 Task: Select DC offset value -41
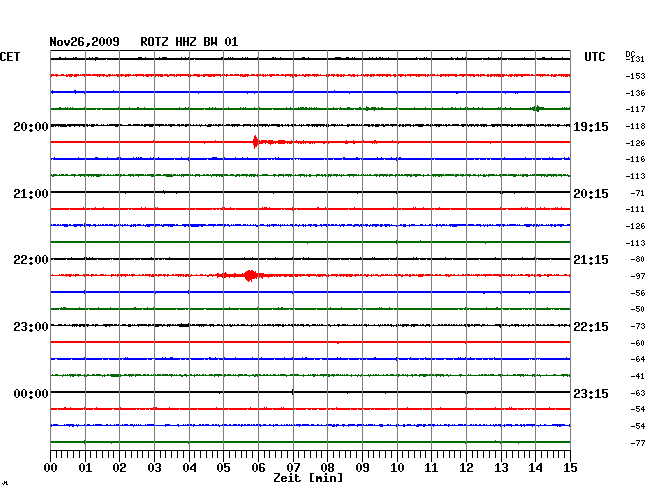coord(638,376)
